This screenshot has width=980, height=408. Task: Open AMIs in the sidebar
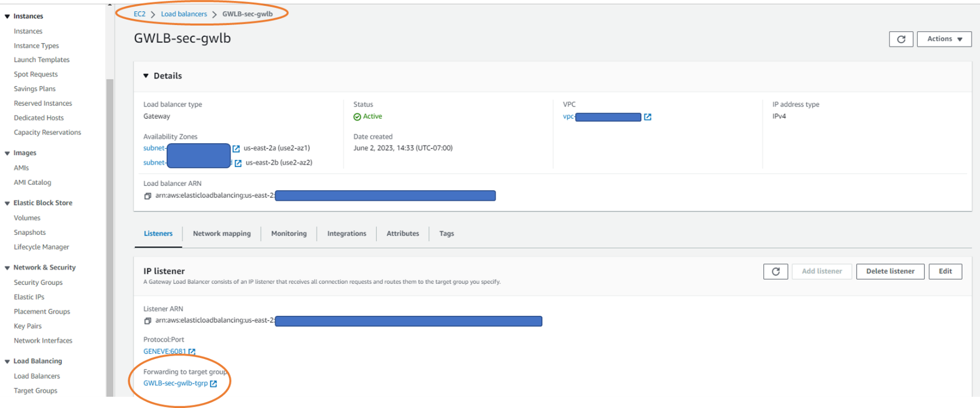pos(21,168)
